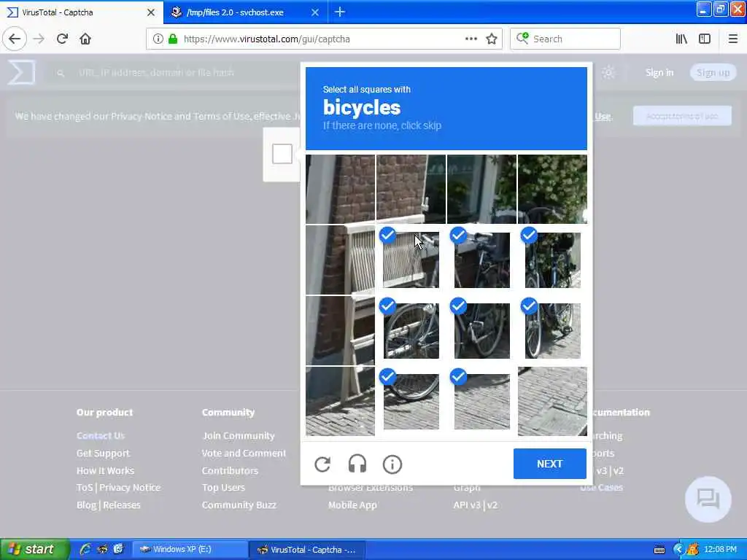747x560 pixels.
Task: Click the Sign in link
Action: [x=659, y=72]
